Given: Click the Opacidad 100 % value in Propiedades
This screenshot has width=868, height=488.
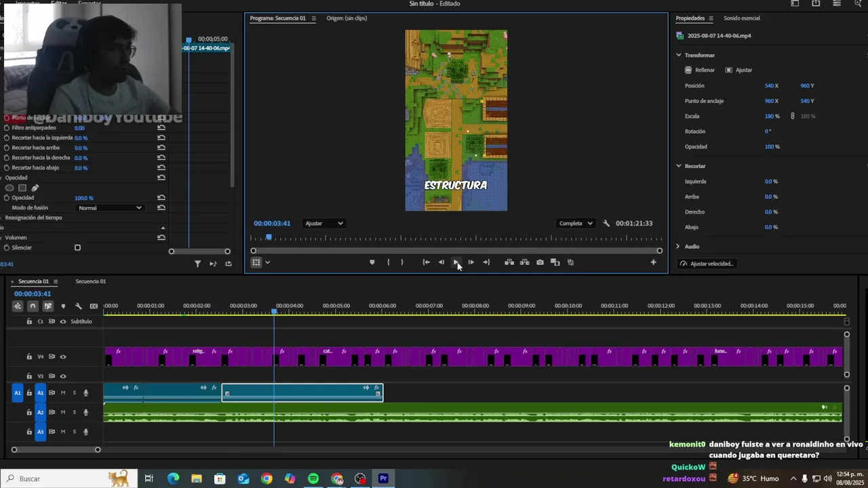Looking at the screenshot, I should (x=772, y=146).
